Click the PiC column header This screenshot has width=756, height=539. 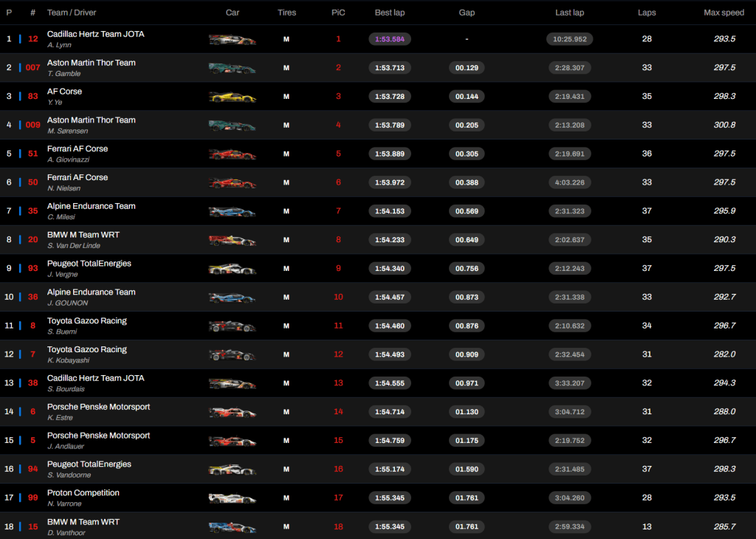(338, 13)
